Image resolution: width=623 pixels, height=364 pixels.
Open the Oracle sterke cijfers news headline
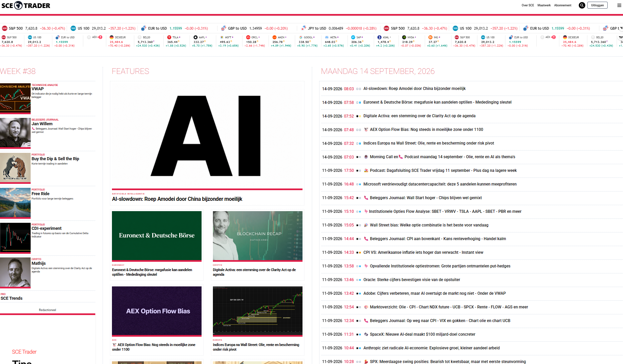click(412, 280)
